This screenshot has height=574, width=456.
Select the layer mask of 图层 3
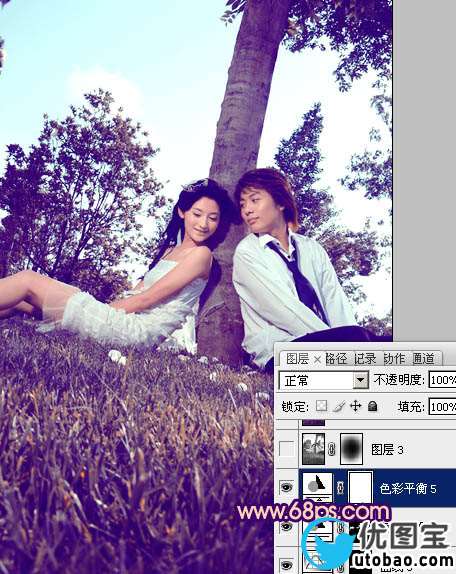351,449
